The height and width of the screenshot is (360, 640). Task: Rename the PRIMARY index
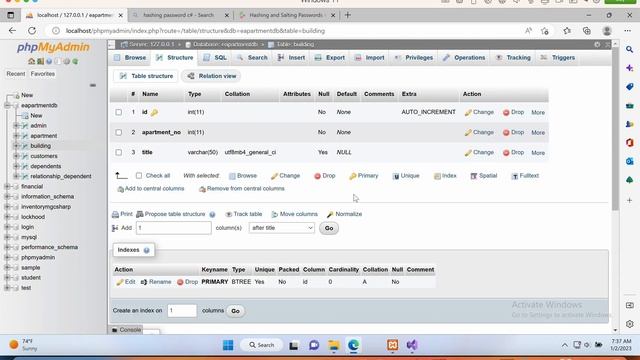click(x=156, y=282)
